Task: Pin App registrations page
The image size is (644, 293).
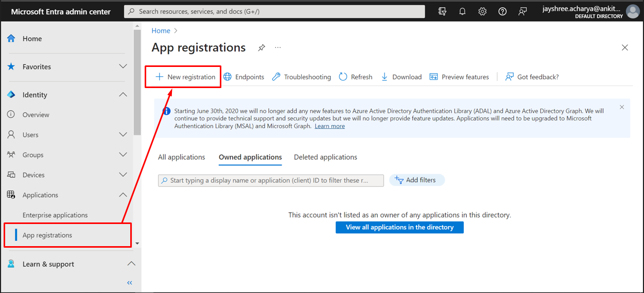Action: point(262,48)
